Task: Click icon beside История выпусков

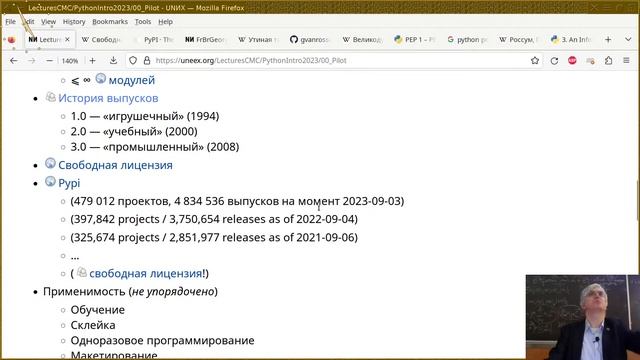Action: click(x=50, y=97)
